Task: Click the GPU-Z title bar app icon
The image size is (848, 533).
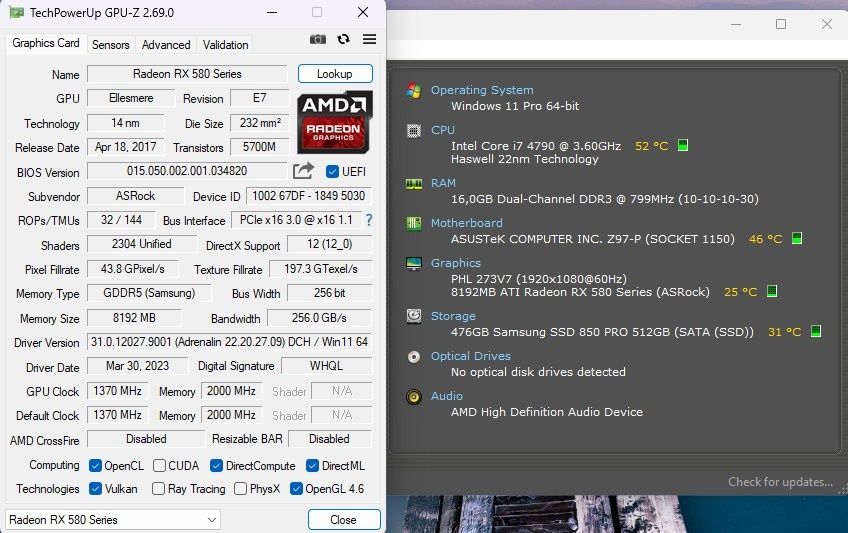Action: point(16,12)
